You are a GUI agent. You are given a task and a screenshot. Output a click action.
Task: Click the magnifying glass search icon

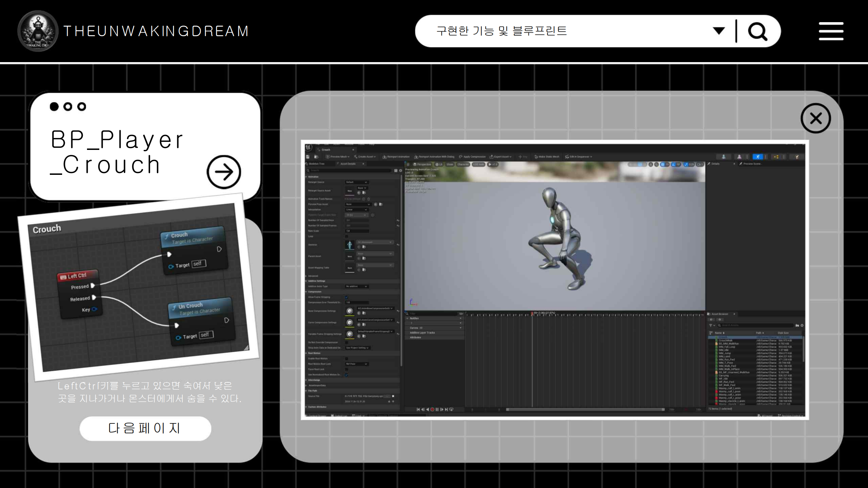coord(757,32)
